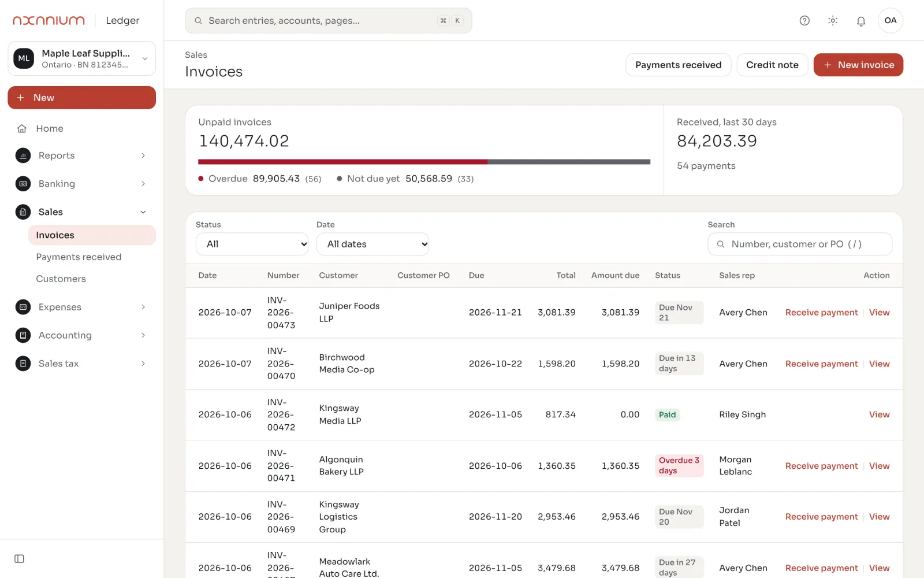Expand the Accounting section chevron
924x578 pixels.
(x=143, y=335)
